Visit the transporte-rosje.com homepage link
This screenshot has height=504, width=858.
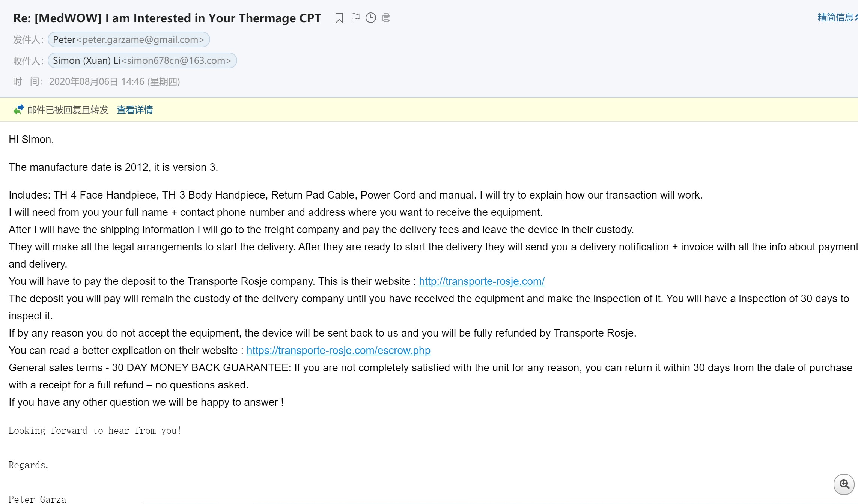[x=482, y=281]
